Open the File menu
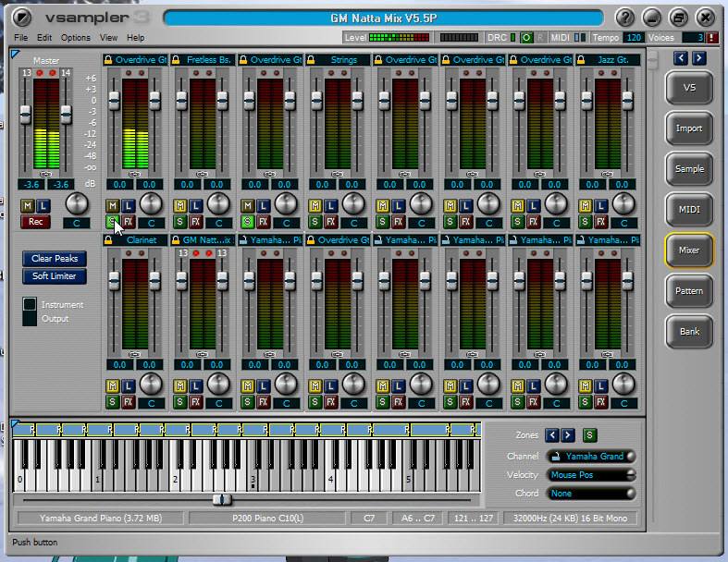728x562 pixels. 21,38
